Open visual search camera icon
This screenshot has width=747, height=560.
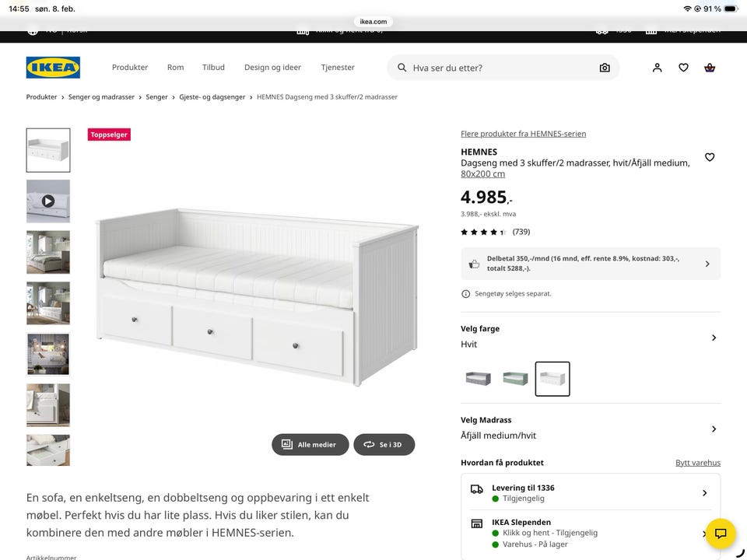pyautogui.click(x=605, y=68)
